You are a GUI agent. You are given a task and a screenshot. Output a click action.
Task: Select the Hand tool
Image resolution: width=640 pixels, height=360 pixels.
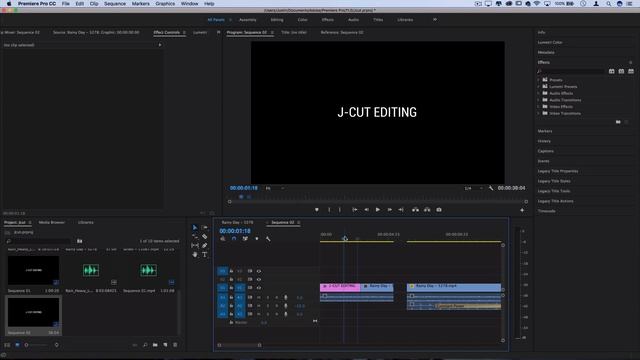click(x=195, y=254)
